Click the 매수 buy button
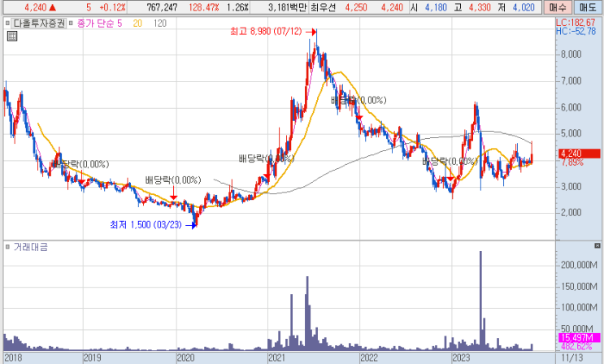Image resolution: width=604 pixels, height=364 pixels. point(558,7)
